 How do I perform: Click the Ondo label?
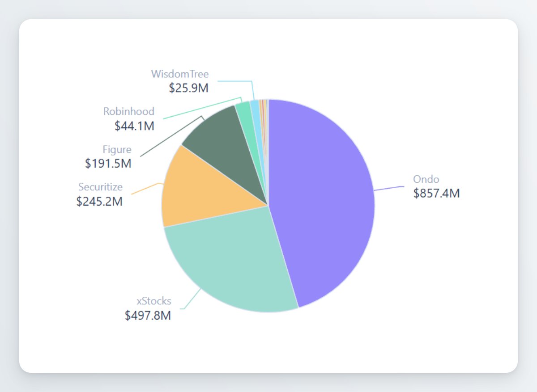pyautogui.click(x=426, y=179)
